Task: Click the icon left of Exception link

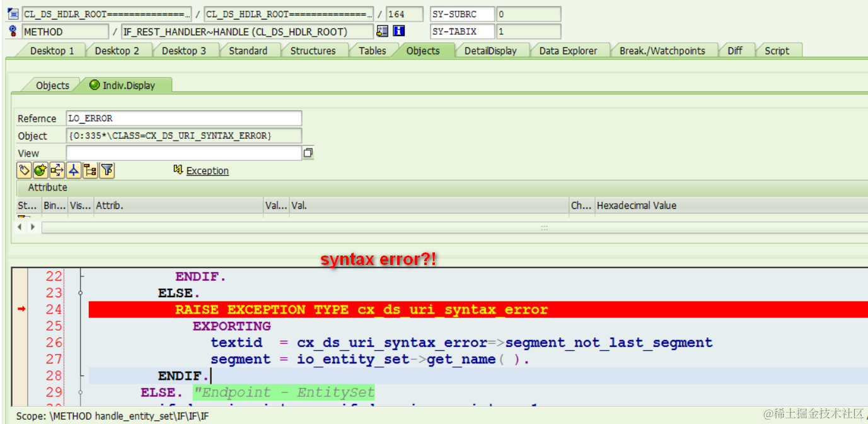Action: 178,170
